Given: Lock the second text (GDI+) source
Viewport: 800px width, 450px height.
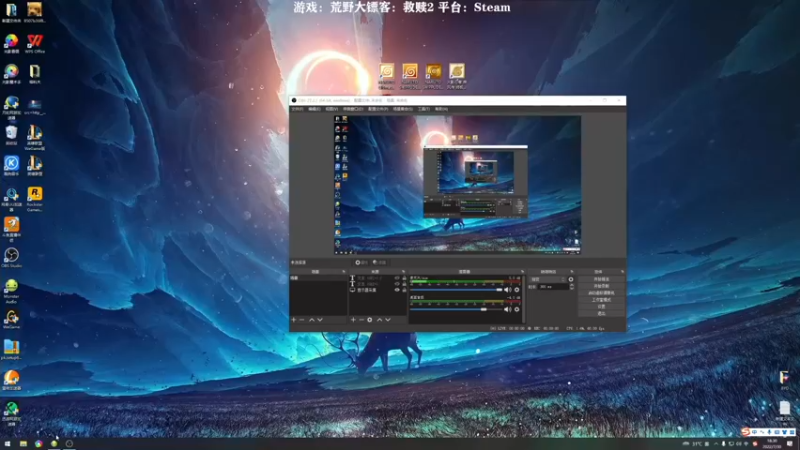Looking at the screenshot, I should [404, 284].
